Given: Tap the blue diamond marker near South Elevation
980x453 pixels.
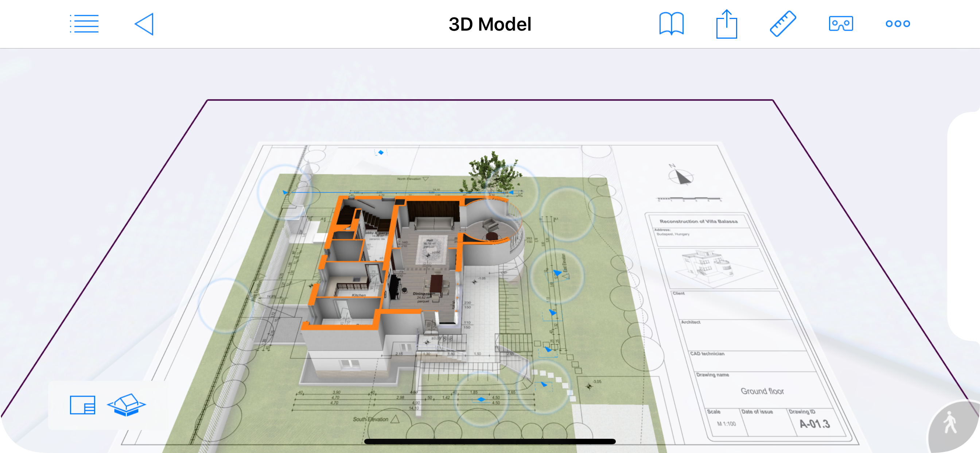Looking at the screenshot, I should point(481,399).
